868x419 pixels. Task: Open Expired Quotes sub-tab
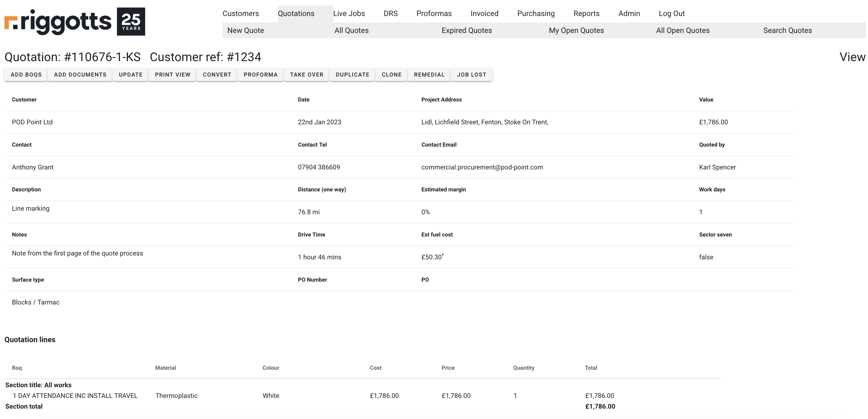(x=466, y=30)
